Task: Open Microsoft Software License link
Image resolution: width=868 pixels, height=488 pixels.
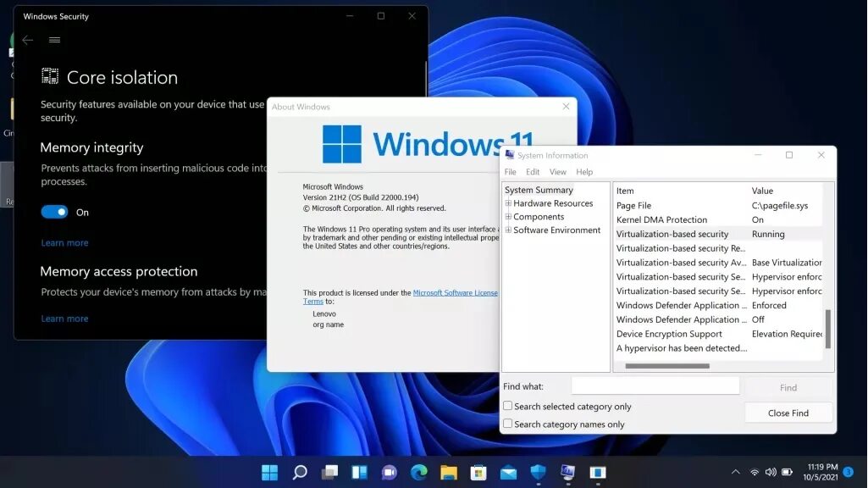Action: click(x=455, y=293)
